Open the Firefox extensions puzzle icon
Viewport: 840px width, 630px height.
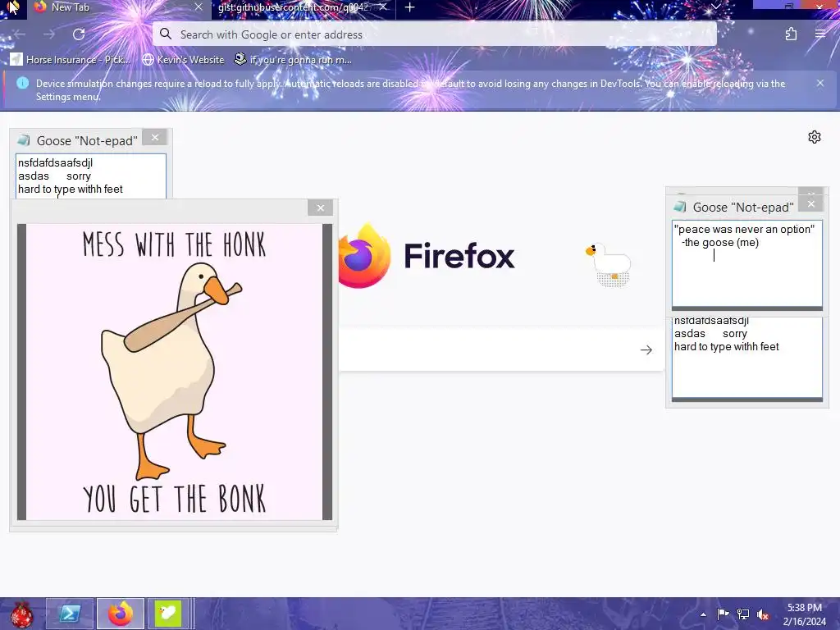pyautogui.click(x=791, y=34)
